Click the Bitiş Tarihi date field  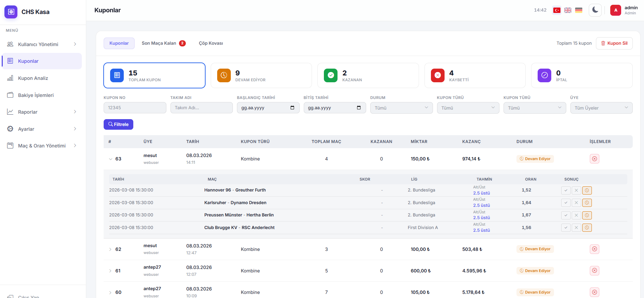pos(335,108)
